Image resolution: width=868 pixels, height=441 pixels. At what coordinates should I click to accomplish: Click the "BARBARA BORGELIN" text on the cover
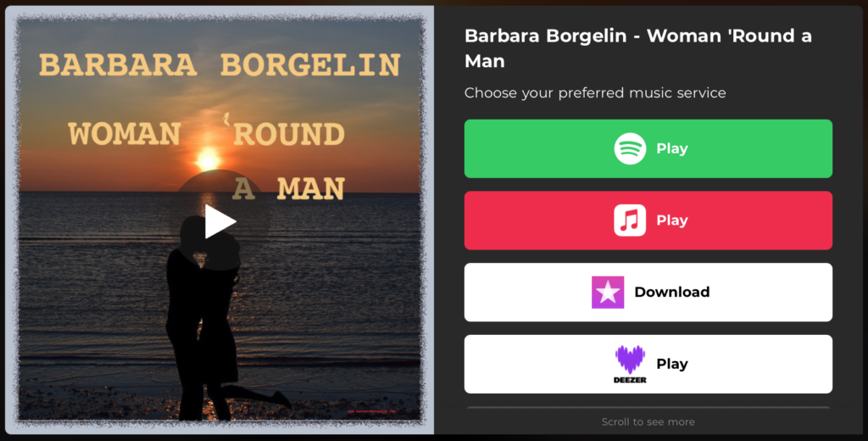coord(220,64)
